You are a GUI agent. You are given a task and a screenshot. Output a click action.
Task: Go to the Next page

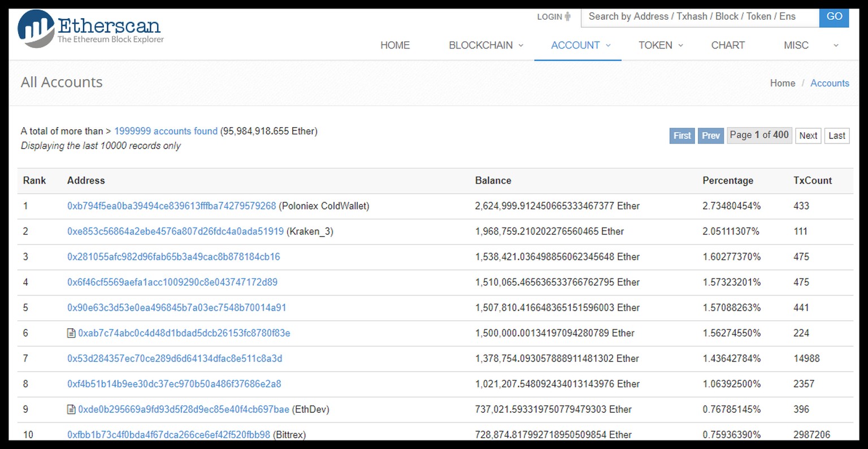tap(808, 136)
